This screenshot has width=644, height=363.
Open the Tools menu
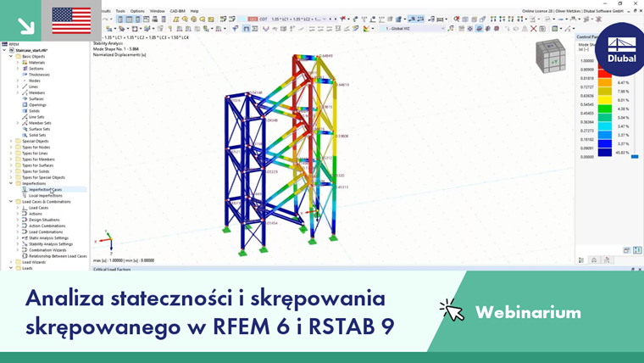click(x=120, y=11)
